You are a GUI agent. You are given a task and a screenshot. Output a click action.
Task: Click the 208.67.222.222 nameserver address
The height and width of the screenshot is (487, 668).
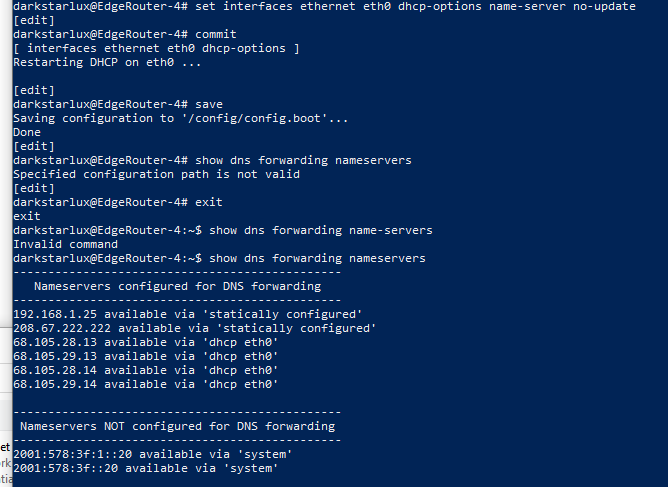click(x=62, y=328)
